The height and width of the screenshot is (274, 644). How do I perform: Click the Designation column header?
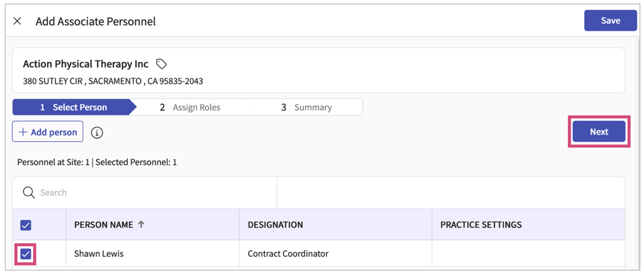pyautogui.click(x=275, y=225)
